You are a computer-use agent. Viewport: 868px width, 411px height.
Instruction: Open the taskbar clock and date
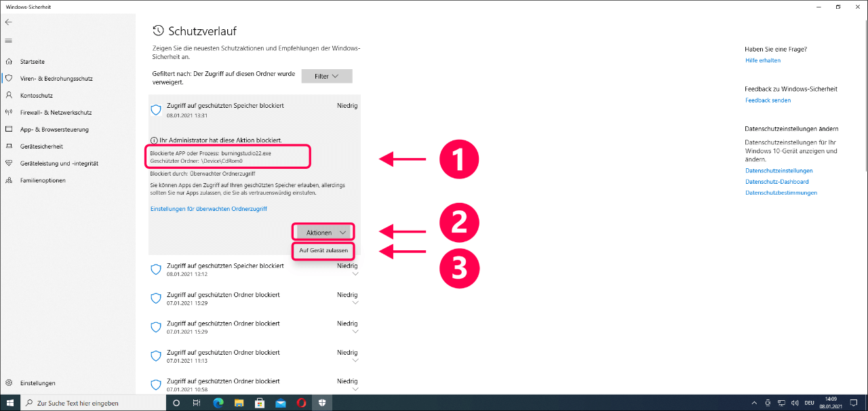coord(831,403)
